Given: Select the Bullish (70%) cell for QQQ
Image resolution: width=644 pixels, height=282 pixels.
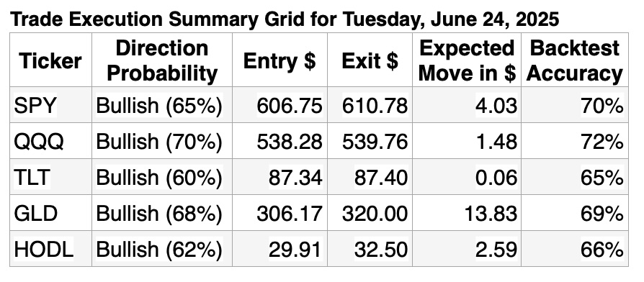Looking at the screenshot, I should pos(162,141).
